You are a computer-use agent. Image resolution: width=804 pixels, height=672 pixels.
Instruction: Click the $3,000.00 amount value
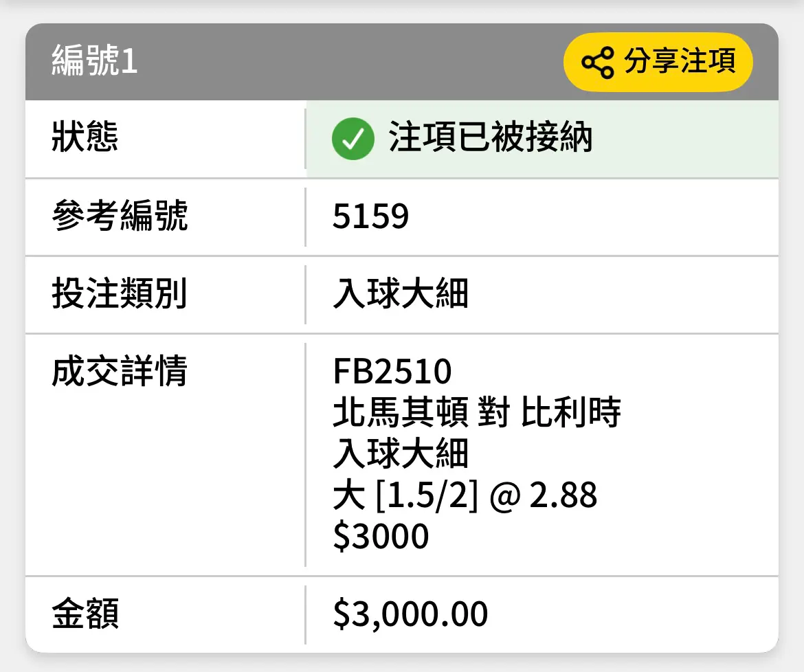tap(410, 614)
